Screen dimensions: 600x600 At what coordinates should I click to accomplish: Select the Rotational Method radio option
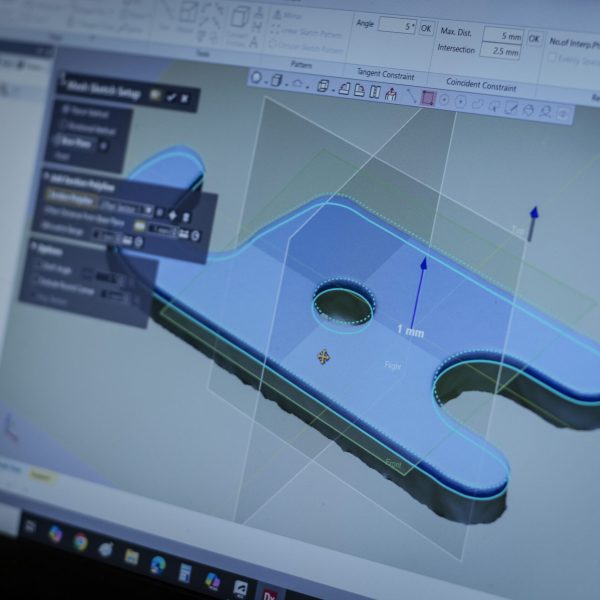click(x=65, y=126)
